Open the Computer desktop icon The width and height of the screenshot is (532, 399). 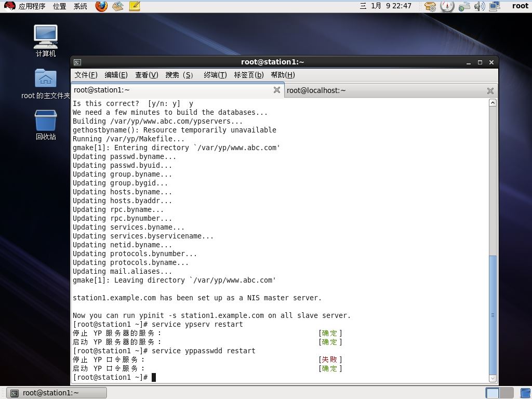point(46,41)
